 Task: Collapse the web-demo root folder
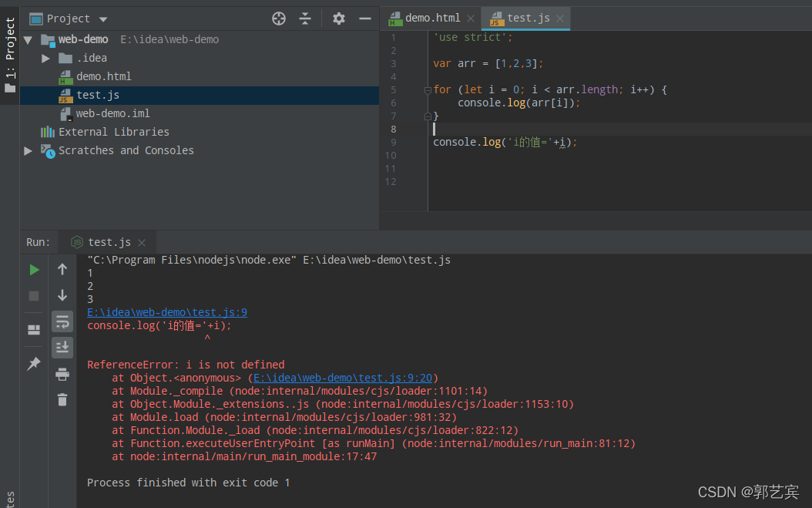coord(28,39)
